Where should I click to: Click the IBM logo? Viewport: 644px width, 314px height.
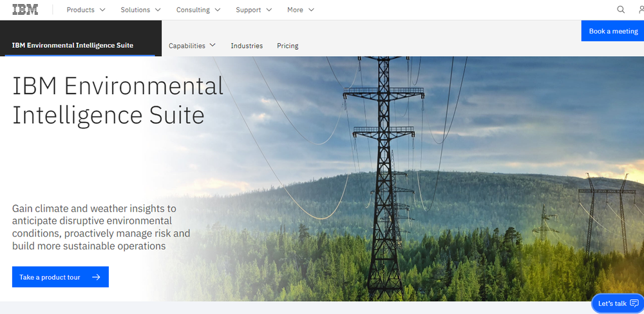(25, 10)
